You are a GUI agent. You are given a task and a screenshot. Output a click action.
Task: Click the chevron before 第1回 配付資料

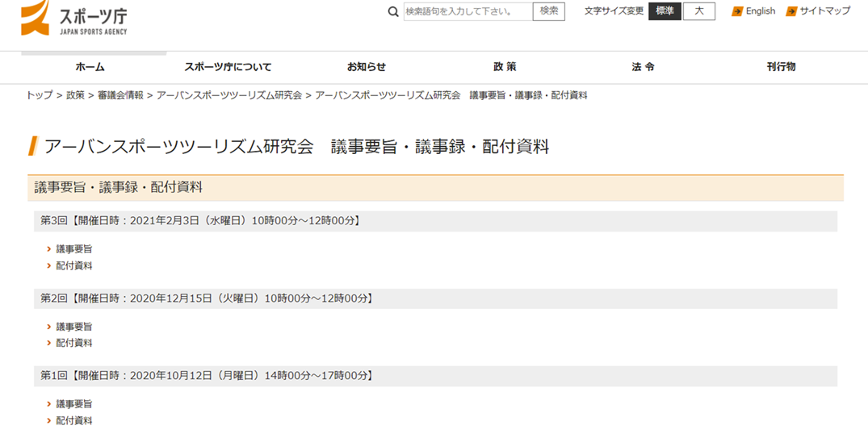coord(49,421)
